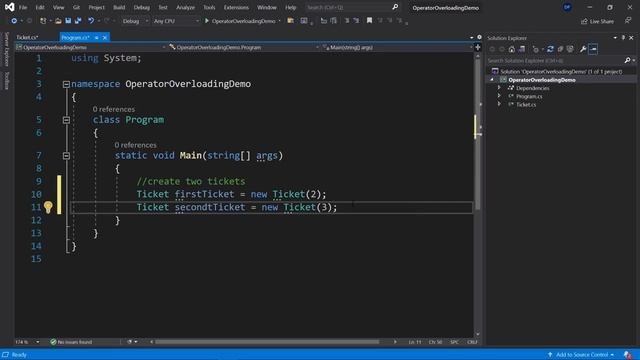This screenshot has width=640, height=360.
Task: Click the Visual Studio logo icon
Action: [9, 7]
